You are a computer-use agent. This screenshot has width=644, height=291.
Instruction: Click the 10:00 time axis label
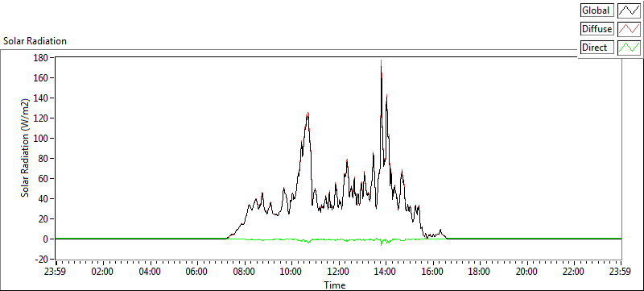click(291, 272)
